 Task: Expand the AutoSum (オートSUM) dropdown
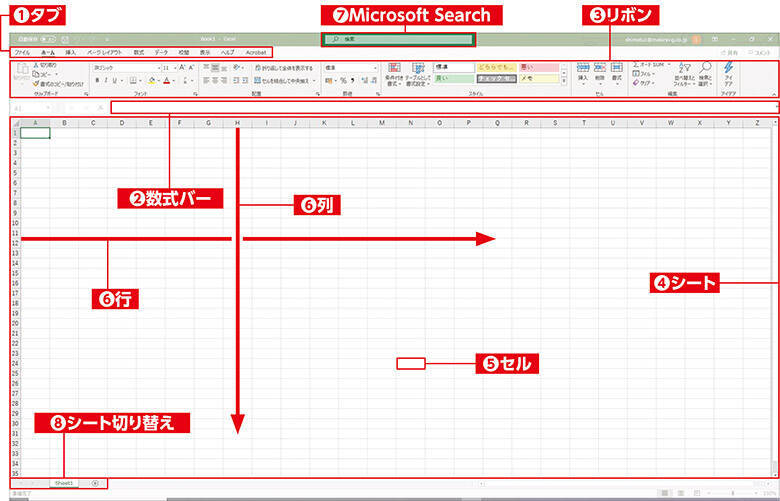coord(664,64)
